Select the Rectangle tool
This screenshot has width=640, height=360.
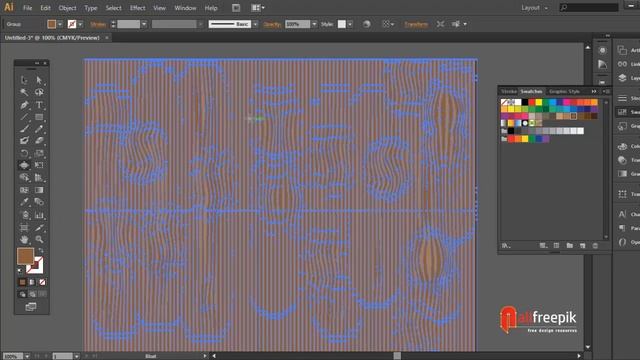pos(39,117)
